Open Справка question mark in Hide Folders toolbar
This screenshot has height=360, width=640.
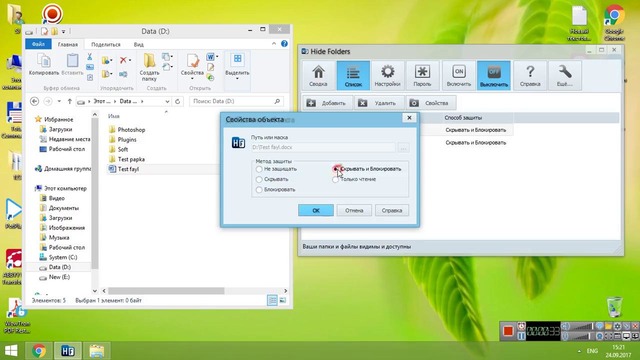[530, 76]
